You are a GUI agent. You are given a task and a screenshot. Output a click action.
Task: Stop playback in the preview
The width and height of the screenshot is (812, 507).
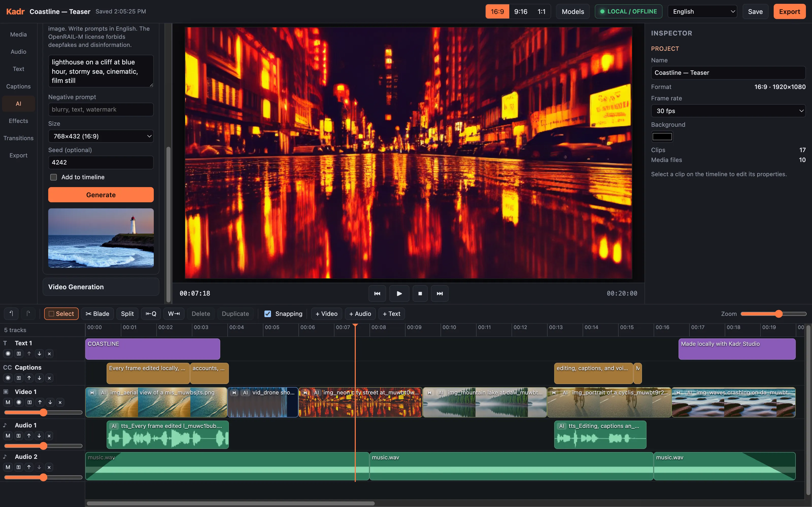tap(420, 293)
